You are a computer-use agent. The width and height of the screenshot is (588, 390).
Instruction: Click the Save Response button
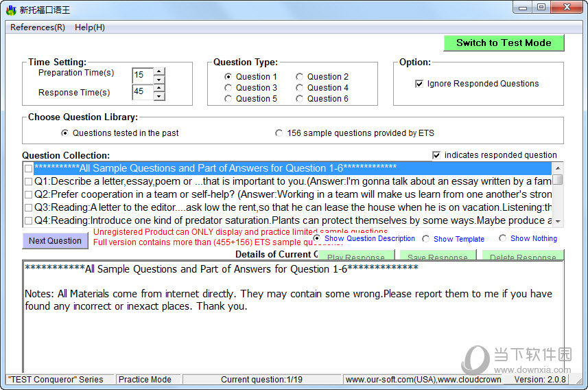438,255
